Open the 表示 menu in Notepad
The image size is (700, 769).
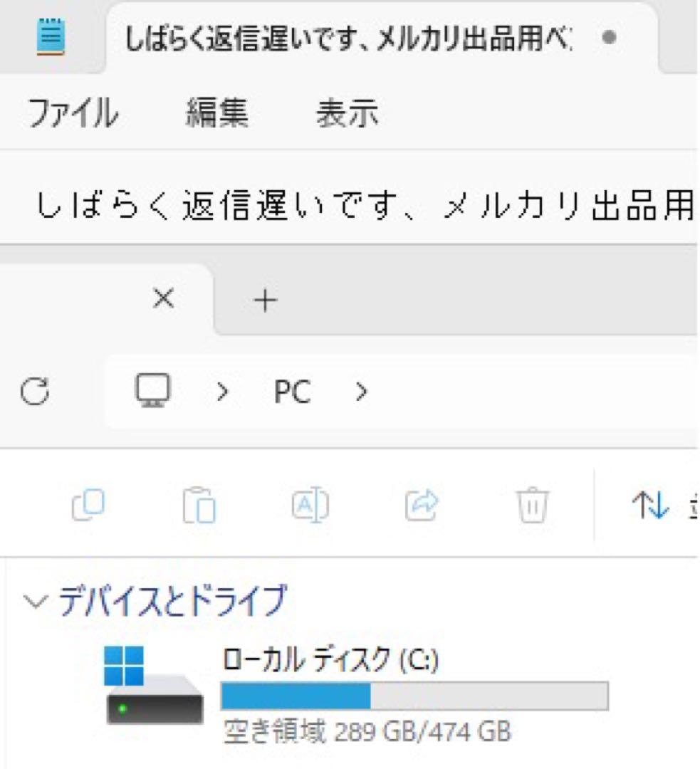point(347,113)
